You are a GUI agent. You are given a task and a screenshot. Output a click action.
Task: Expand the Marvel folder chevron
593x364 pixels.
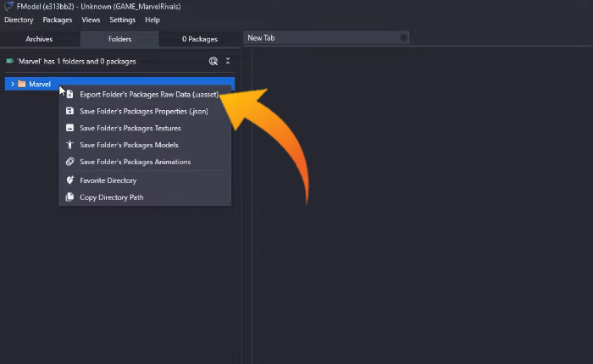point(12,84)
